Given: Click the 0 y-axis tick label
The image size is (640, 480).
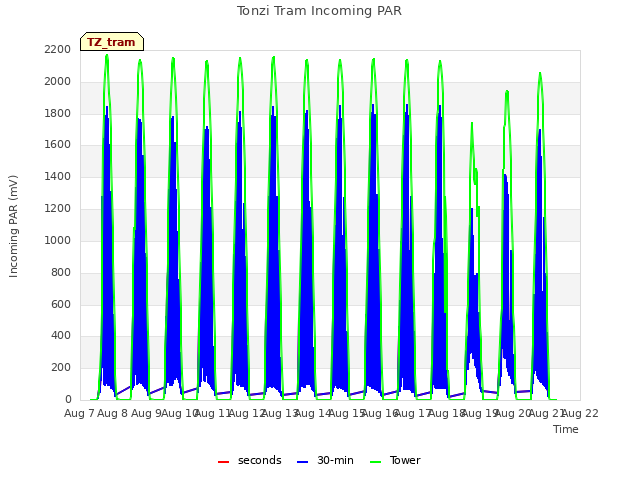Looking at the screenshot, I should click(x=68, y=399).
